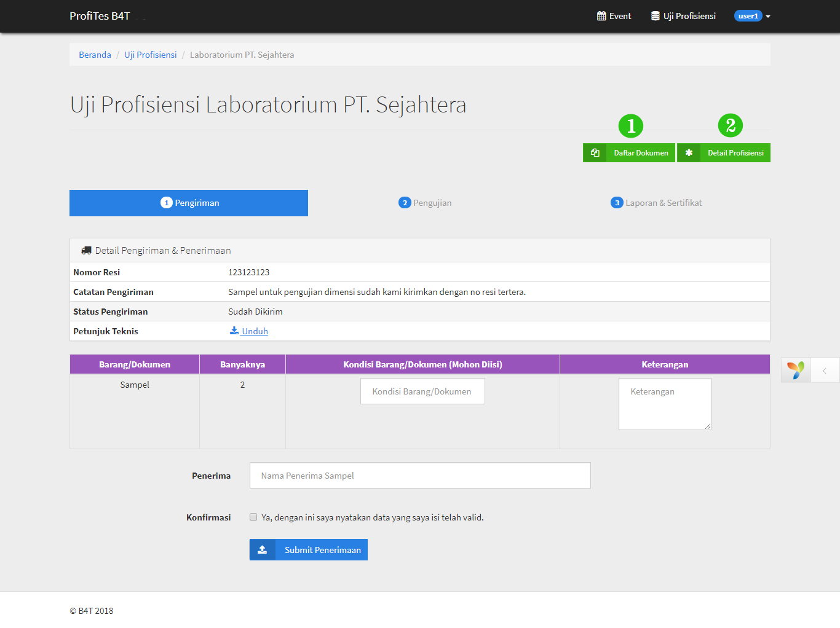Viewport: 840px width, 628px height.
Task: Select the Pengiriman step tab
Action: point(189,203)
